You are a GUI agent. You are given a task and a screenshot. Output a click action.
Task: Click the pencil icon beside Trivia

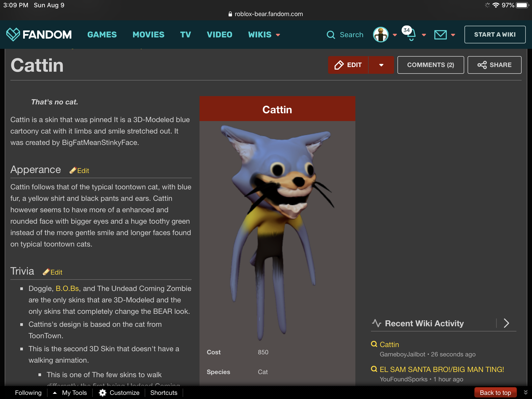[x=46, y=272]
